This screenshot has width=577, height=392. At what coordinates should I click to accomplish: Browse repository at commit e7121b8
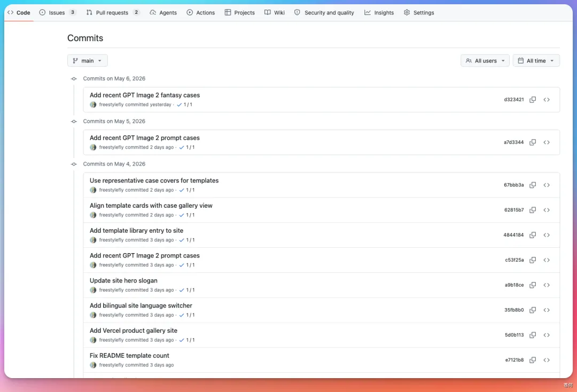[x=547, y=360]
